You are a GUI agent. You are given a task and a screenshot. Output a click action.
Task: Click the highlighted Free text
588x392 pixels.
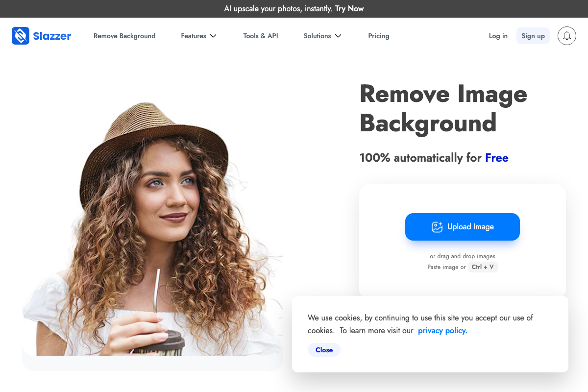[x=497, y=158]
